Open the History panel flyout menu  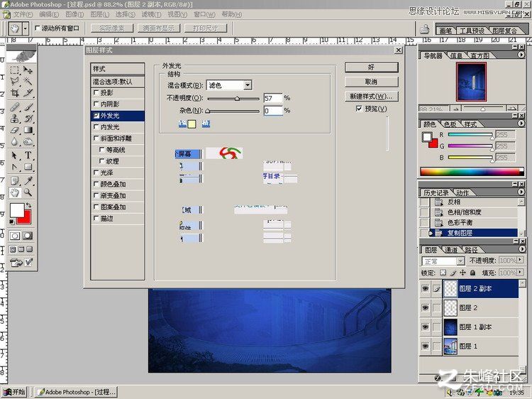(521, 192)
